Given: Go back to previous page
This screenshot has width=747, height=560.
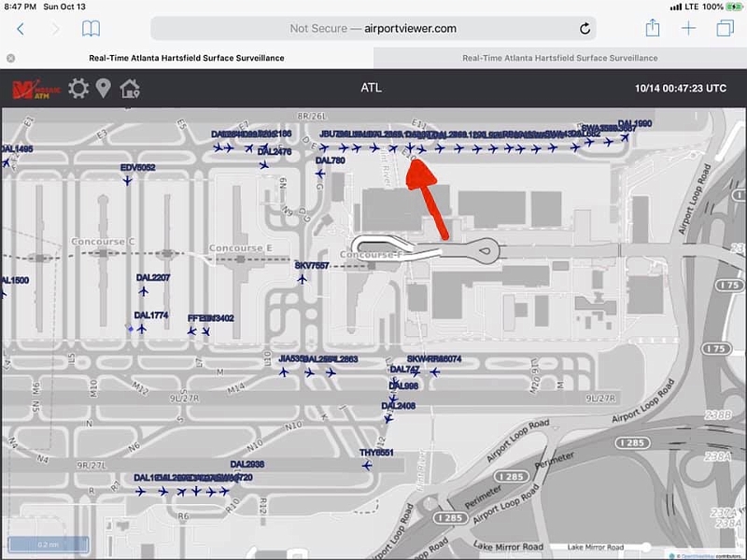Looking at the screenshot, I should [x=21, y=29].
